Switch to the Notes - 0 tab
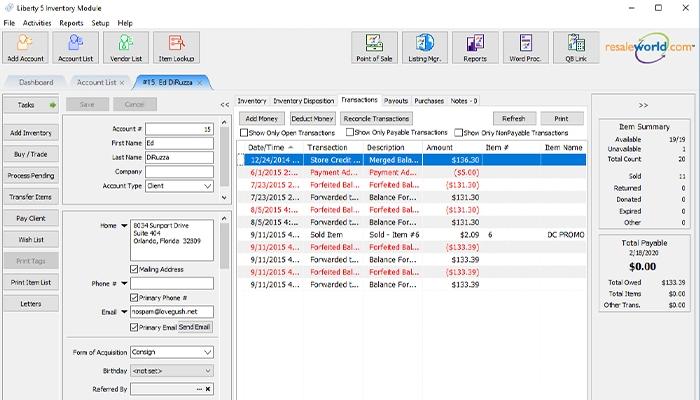Image resolution: width=700 pixels, height=400 pixels. coord(464,101)
